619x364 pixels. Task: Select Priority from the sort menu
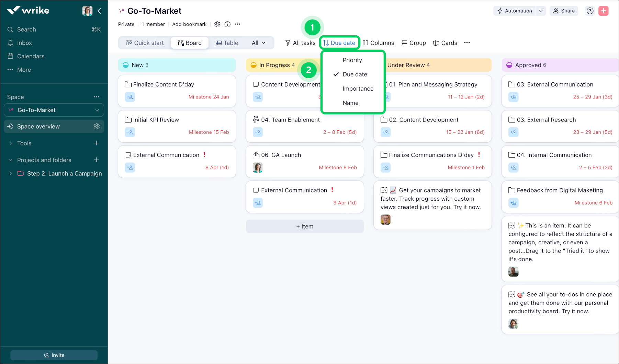[352, 60]
